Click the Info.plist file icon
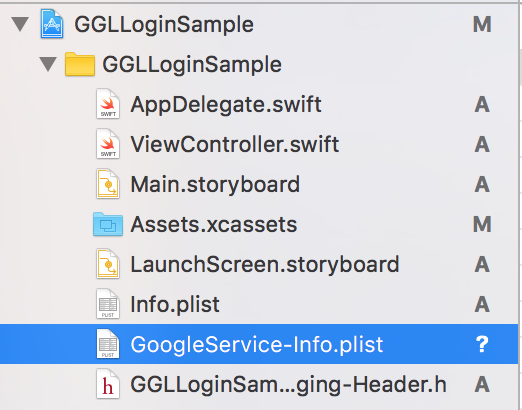The image size is (522, 410). tap(108, 304)
